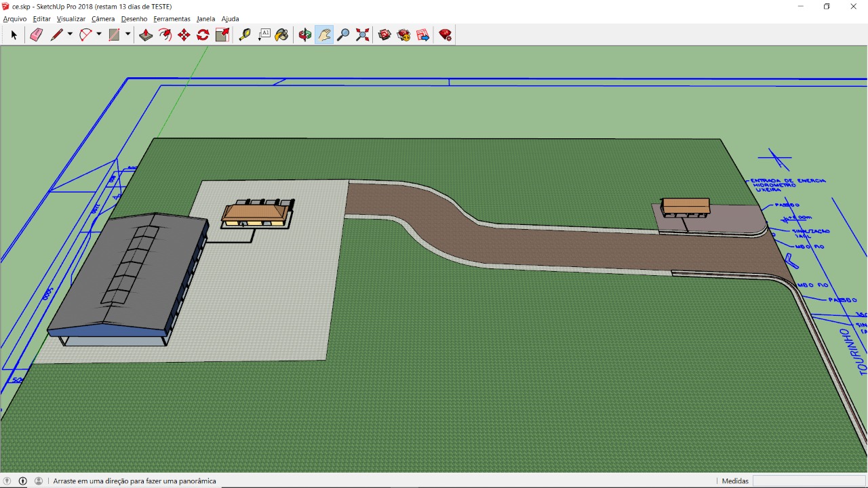Screen dimensions: 868x488
Task: Open the Arquivo menu
Action: [x=15, y=19]
